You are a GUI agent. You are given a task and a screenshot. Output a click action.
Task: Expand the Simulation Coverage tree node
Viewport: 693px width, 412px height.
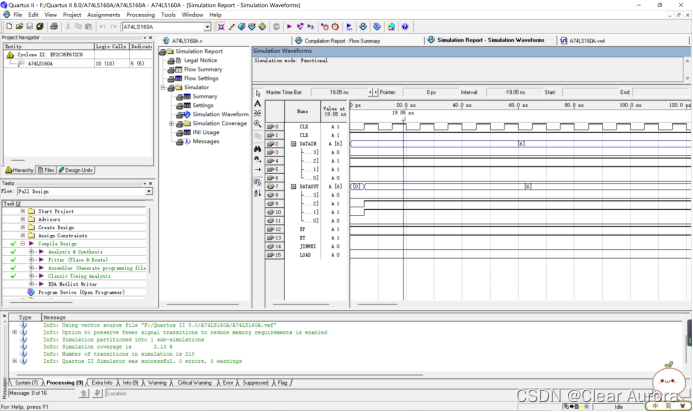point(171,123)
